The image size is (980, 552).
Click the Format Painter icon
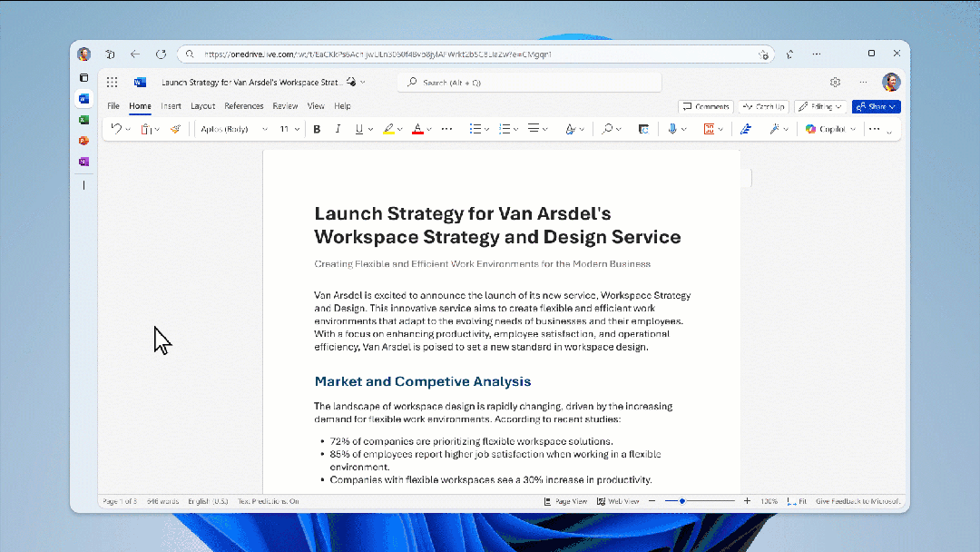pos(175,129)
